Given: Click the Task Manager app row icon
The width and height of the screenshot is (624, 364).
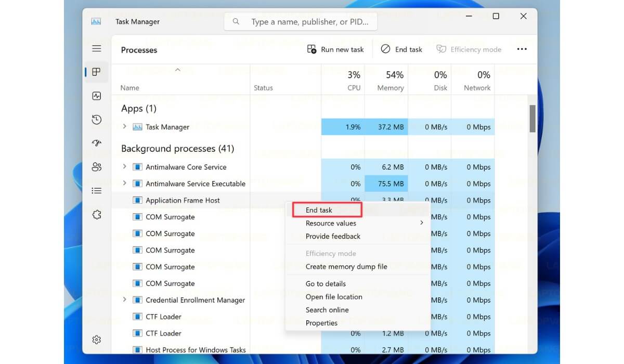Looking at the screenshot, I should point(137,127).
